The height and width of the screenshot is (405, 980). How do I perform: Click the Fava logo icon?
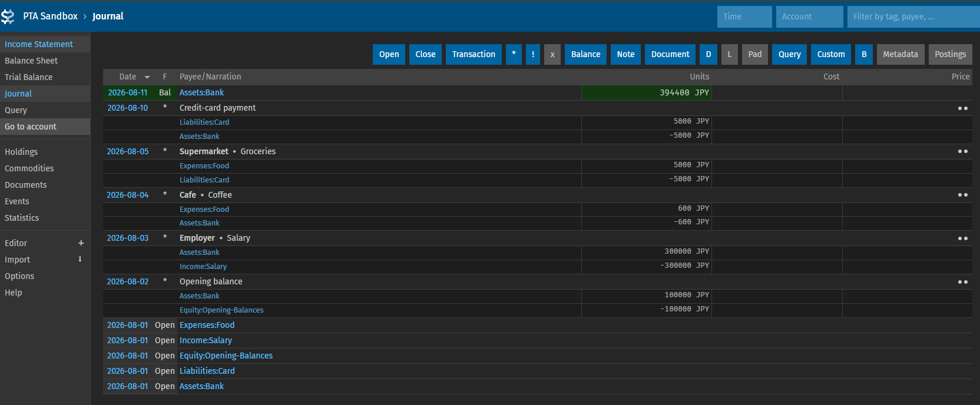[x=8, y=16]
